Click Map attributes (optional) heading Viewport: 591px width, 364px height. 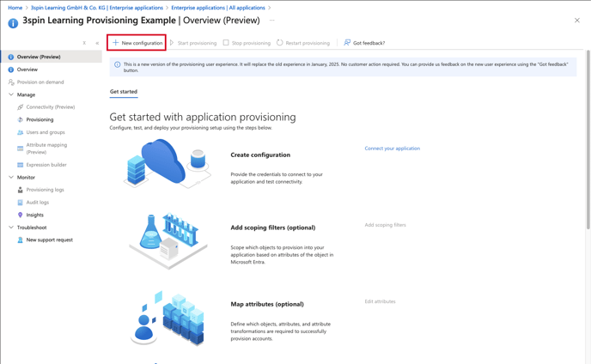pos(267,304)
